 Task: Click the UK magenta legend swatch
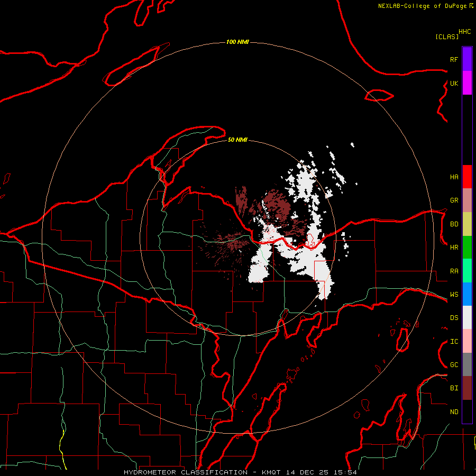(x=467, y=83)
